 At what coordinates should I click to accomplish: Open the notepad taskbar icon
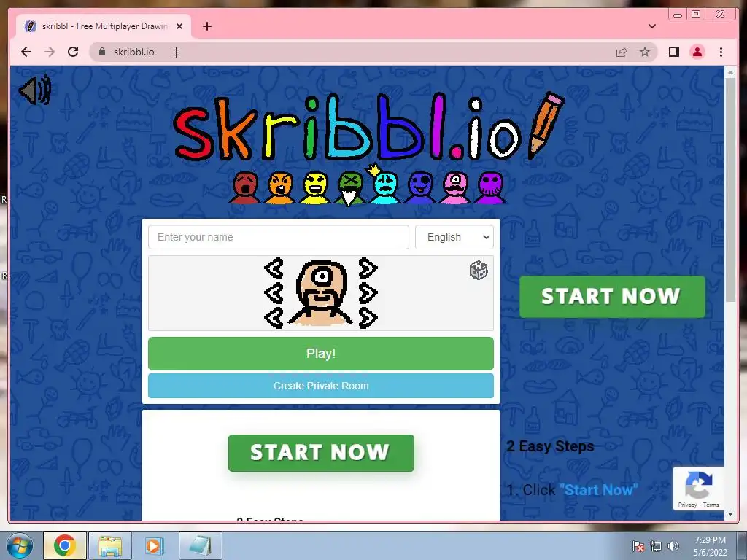[200, 545]
